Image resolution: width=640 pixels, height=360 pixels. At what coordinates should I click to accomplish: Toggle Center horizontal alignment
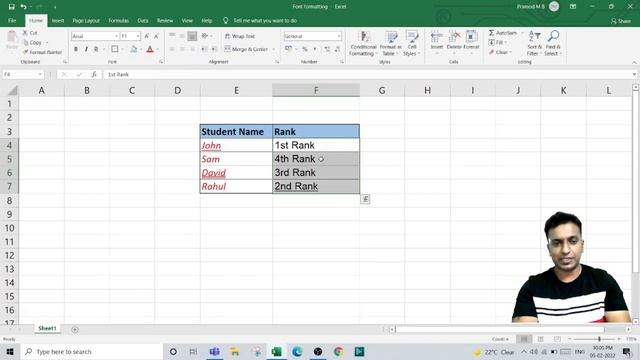(x=182, y=49)
